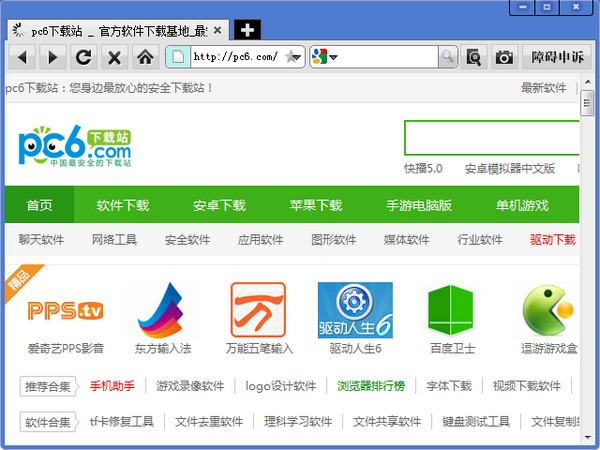Open the address bar history dropdown arrow
The height and width of the screenshot is (450, 600).
[298, 57]
